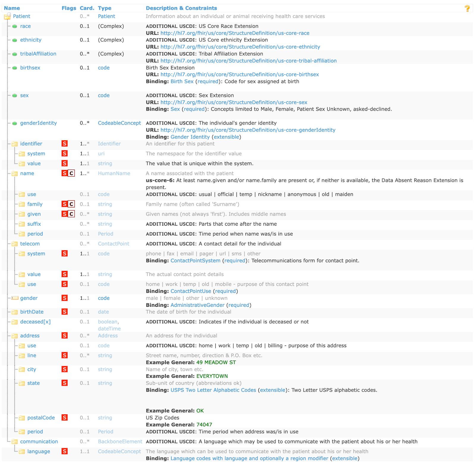Screen dimensions: 476x464
Task: Open the us-core-sex URL
Action: point(234,102)
